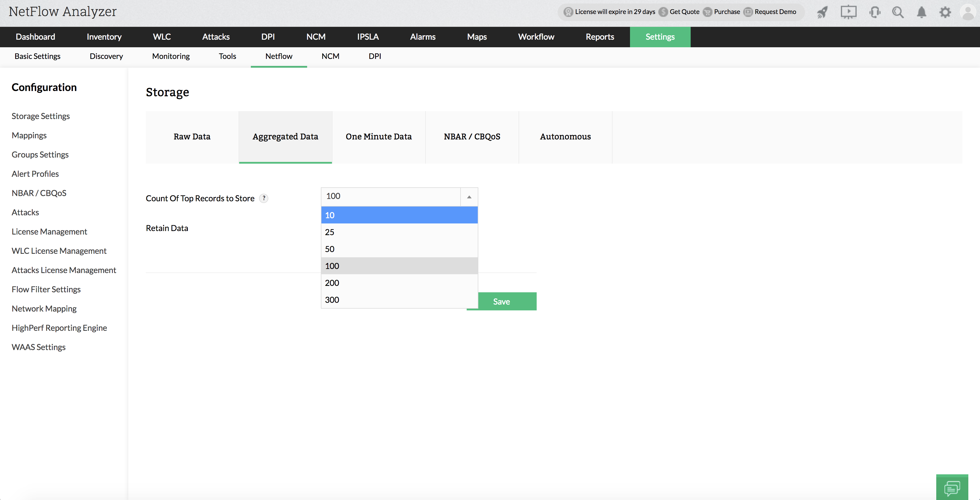Click help icon beside Count Of Top Records
980x500 pixels.
(x=264, y=198)
